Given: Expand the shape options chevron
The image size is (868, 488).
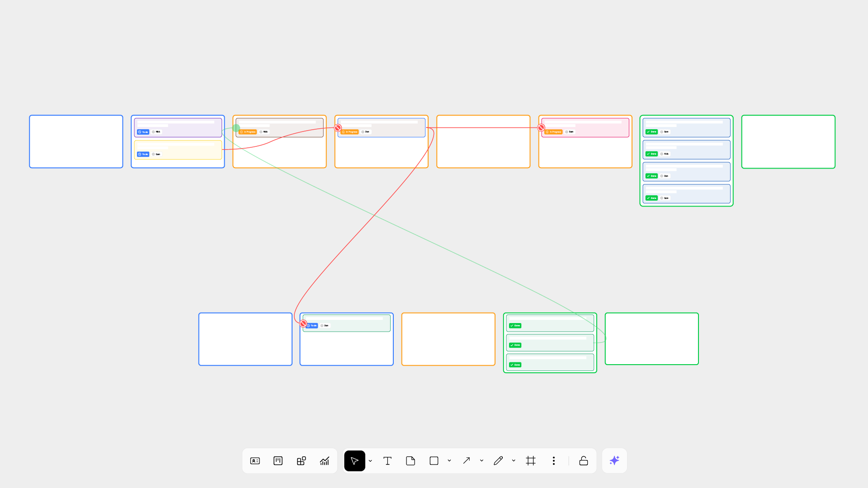Looking at the screenshot, I should (x=449, y=461).
